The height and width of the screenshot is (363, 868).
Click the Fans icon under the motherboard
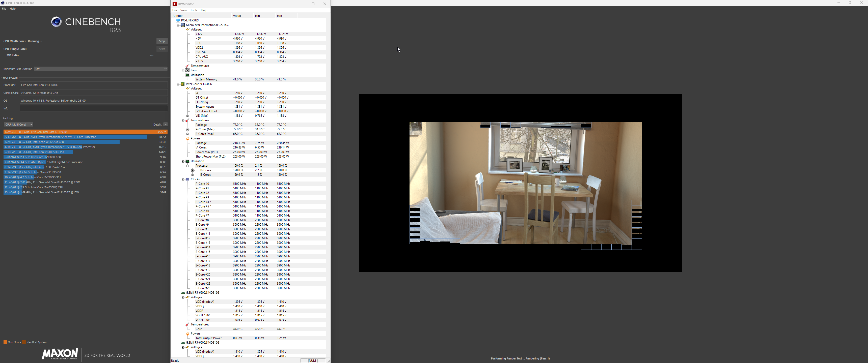pos(187,70)
